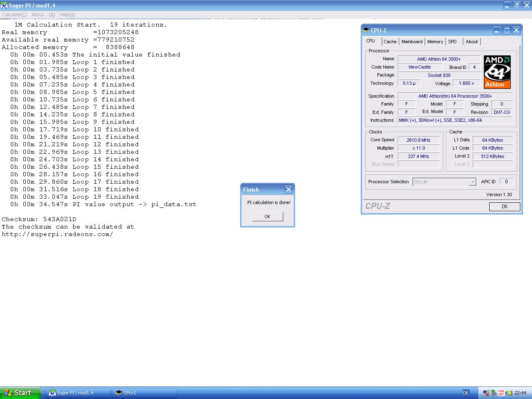Click the system clock showing 22:44
This screenshot has width=532, height=399.
pos(520,393)
